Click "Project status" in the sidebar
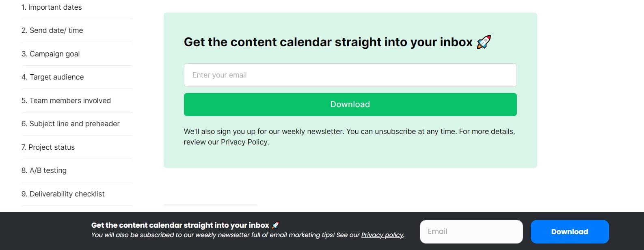Screen dimensions: 644x250 49,147
